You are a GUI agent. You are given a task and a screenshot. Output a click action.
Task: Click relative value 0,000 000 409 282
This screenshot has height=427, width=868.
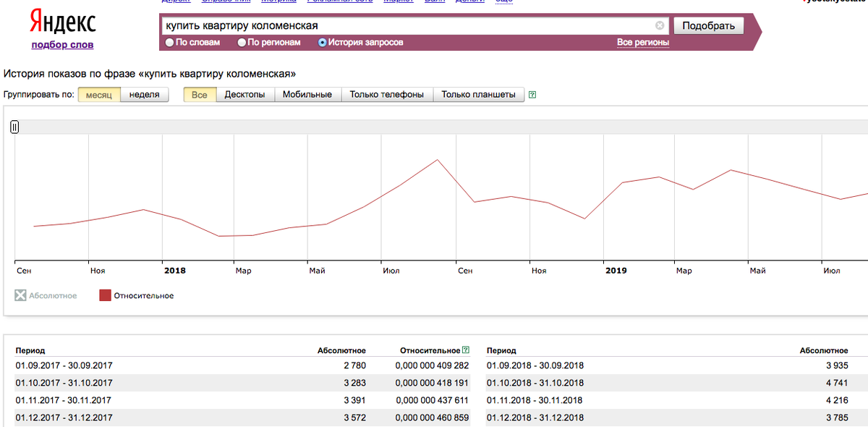[x=432, y=365]
